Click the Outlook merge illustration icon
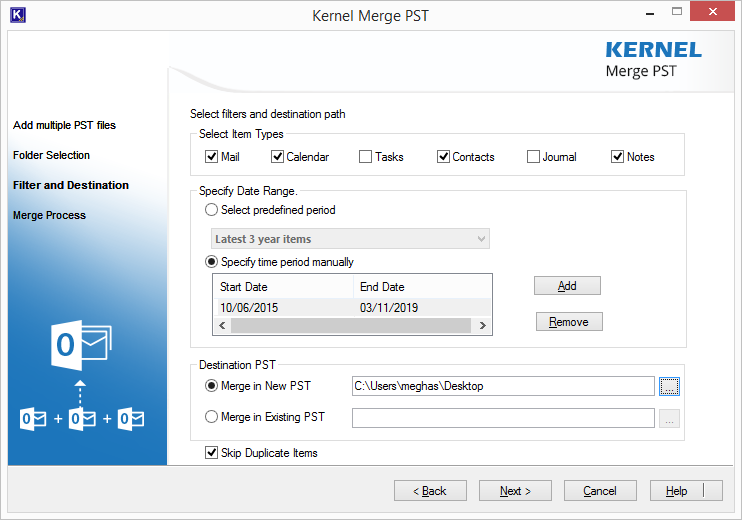Image resolution: width=742 pixels, height=520 pixels. (81, 381)
